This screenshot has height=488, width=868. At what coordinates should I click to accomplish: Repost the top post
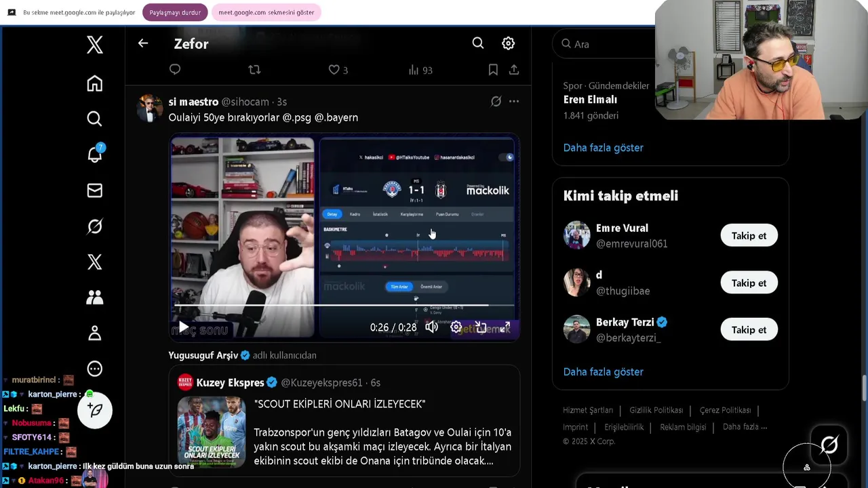coord(254,69)
